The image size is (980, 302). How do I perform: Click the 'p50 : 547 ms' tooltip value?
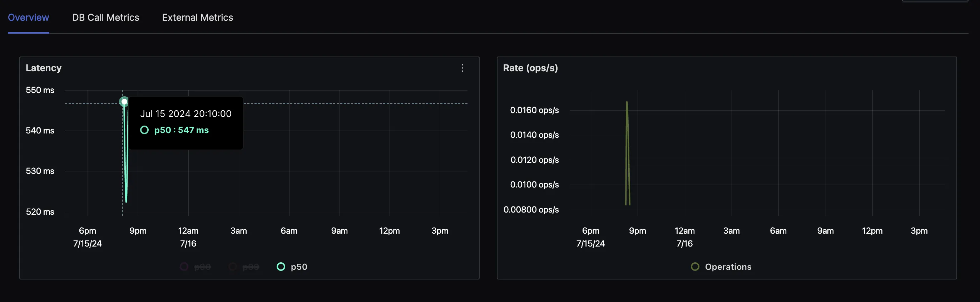[x=182, y=130]
